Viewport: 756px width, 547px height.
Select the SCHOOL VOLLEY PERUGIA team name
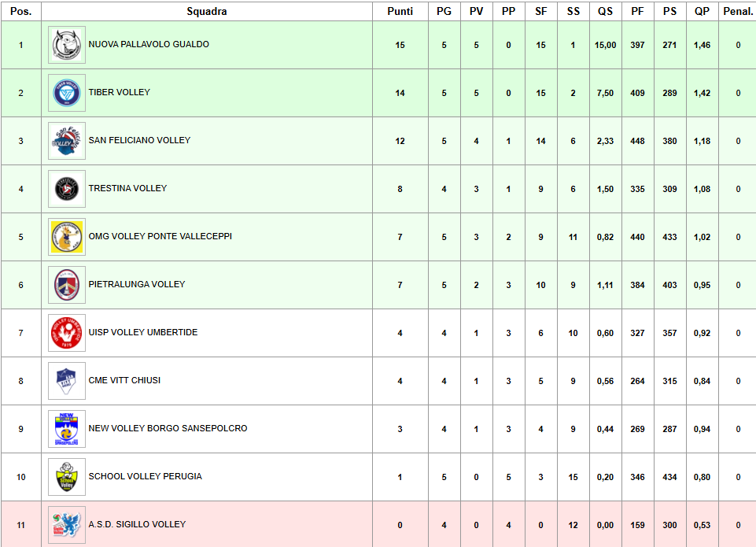(x=146, y=477)
